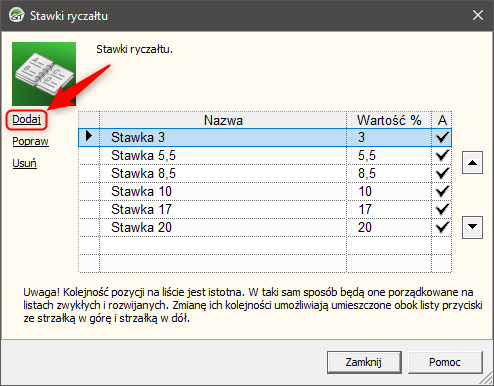
Task: Close the Stawki ryczałtu dialog window
Action: tap(478, 15)
